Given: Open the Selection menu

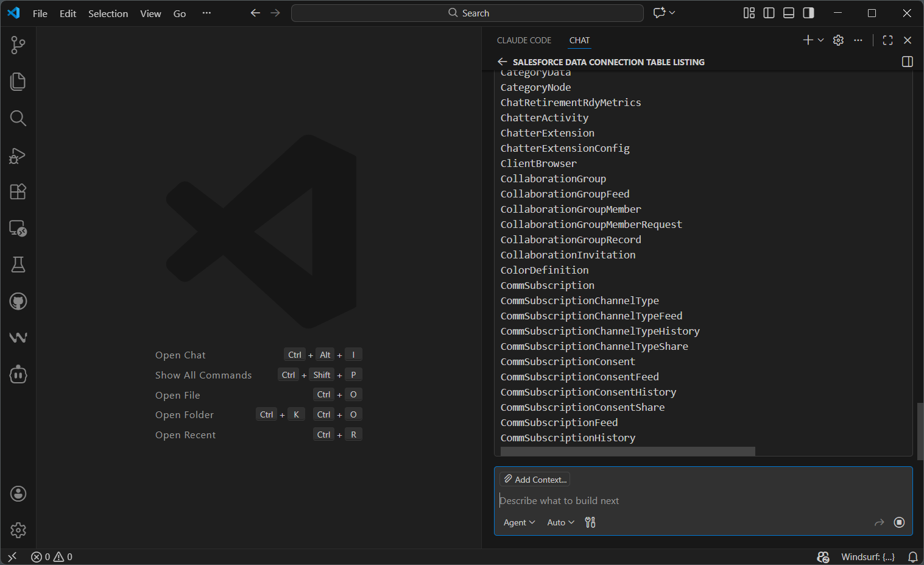Looking at the screenshot, I should [108, 13].
